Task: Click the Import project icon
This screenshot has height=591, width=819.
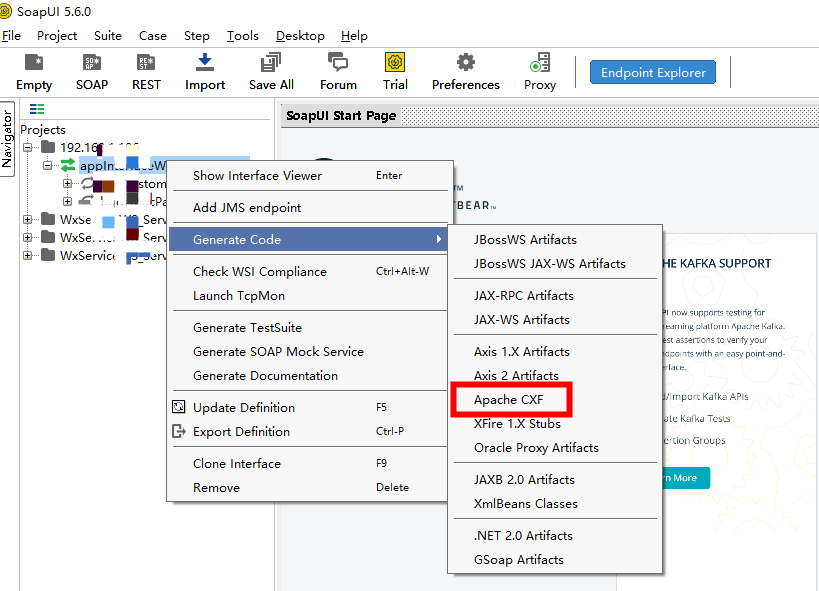Action: coord(205,62)
